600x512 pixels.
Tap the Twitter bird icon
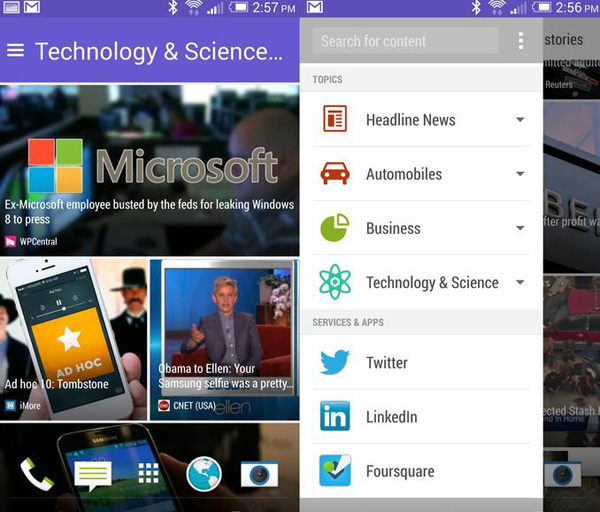(335, 362)
